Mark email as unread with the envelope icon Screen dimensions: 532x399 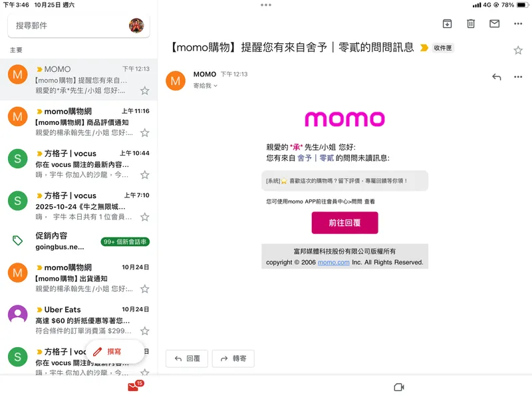tap(494, 23)
